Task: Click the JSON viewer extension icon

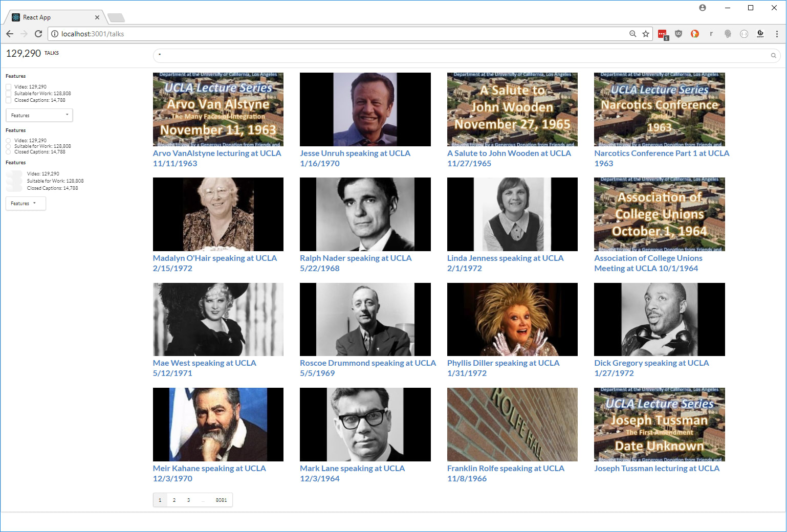Action: pyautogui.click(x=744, y=34)
